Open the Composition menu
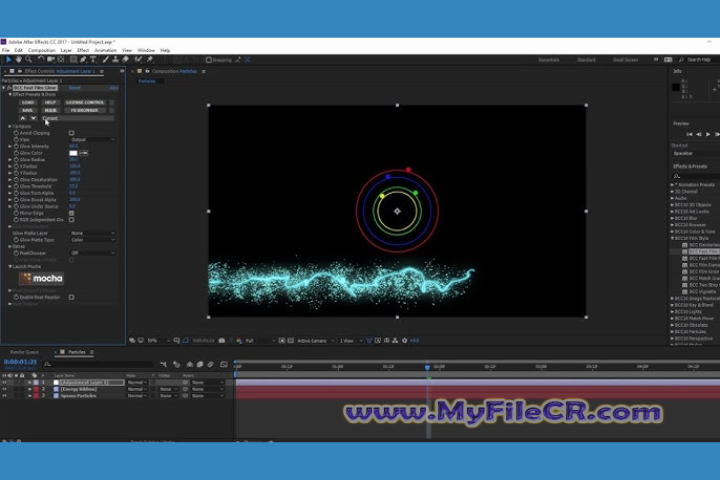 (41, 50)
